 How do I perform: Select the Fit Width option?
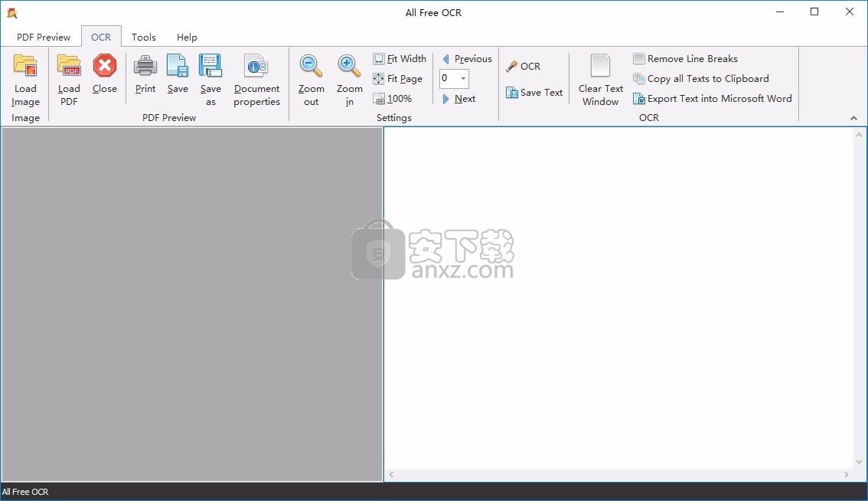tap(400, 59)
